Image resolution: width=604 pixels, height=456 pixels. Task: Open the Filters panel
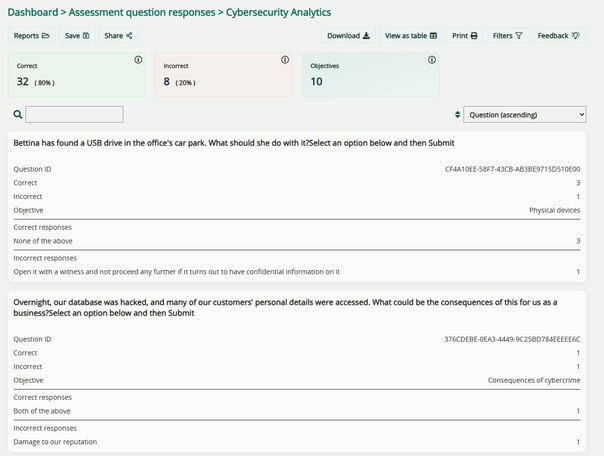tap(507, 36)
